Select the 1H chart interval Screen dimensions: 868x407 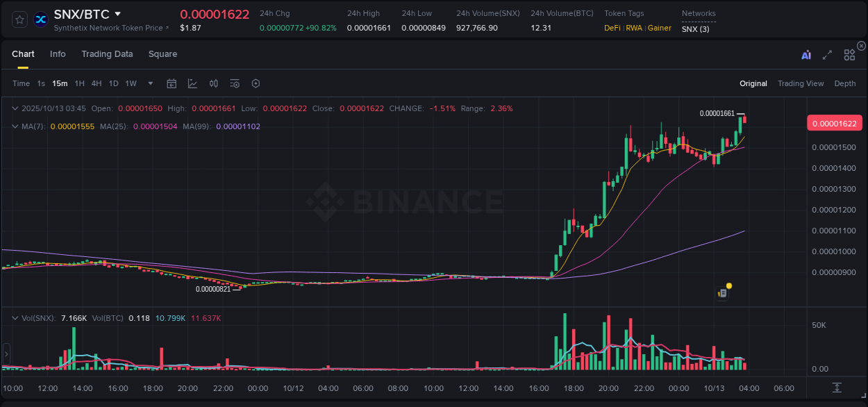click(79, 83)
